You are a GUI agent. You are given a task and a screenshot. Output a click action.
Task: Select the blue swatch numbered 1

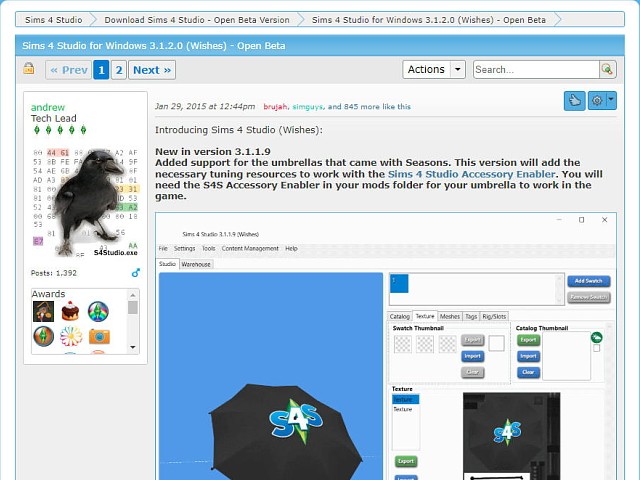click(x=399, y=284)
